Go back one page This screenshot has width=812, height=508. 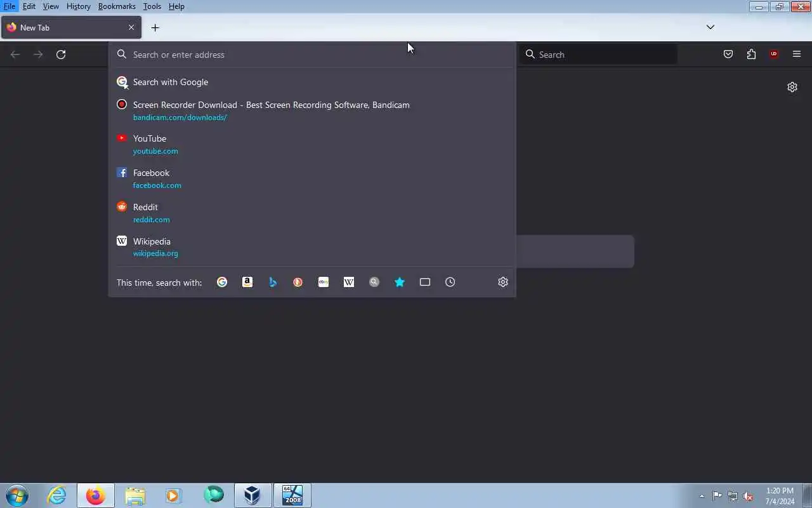pos(15,55)
